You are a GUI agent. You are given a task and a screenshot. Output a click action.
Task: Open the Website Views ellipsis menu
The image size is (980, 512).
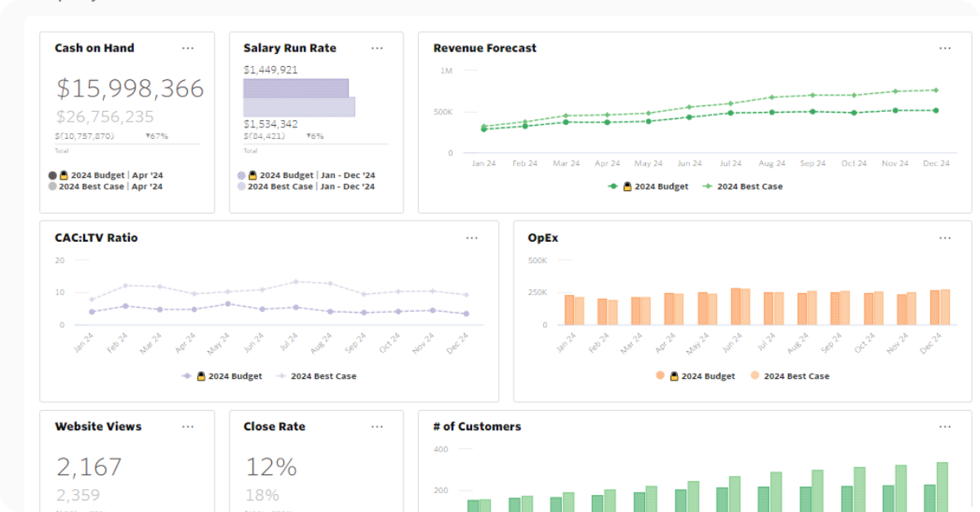[x=188, y=426]
